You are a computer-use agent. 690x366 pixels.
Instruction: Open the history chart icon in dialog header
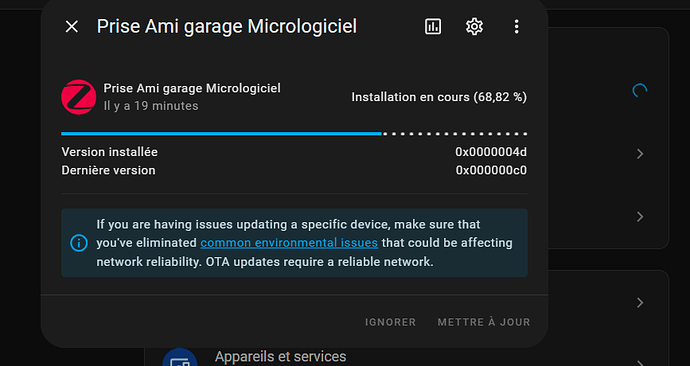433,27
